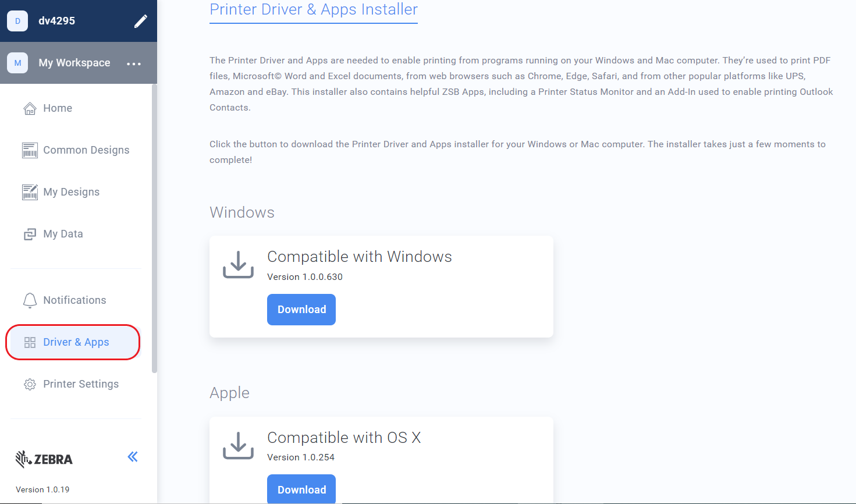
Task: Download the OS X driver version 1.0.254
Action: (301, 489)
